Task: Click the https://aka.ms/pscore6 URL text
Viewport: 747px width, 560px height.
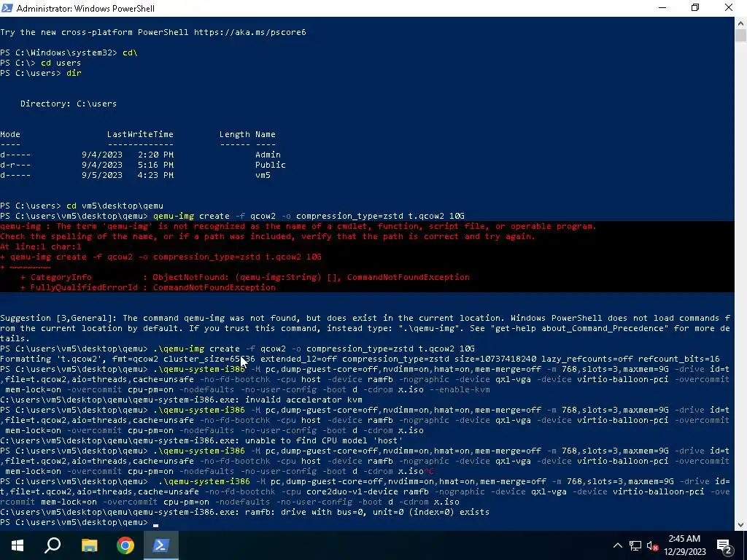Action: [250, 32]
